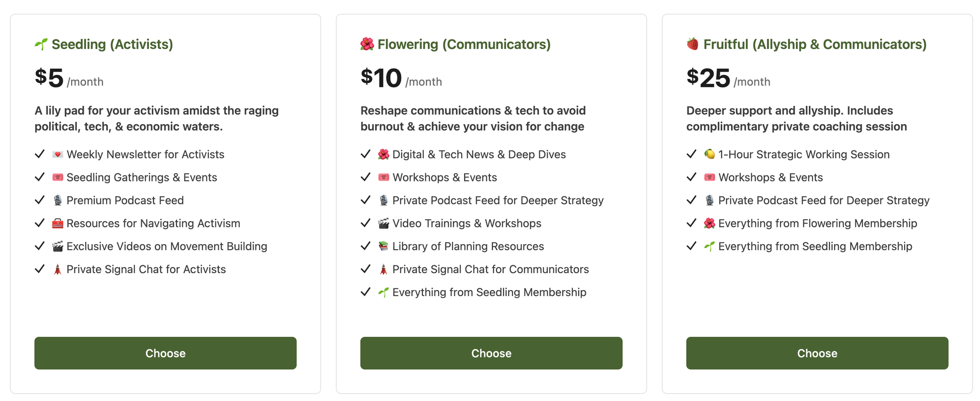Click the tower icon beside Private Signal Chat for Communicators
Viewport: 980px width, 401px height.
[x=384, y=269]
